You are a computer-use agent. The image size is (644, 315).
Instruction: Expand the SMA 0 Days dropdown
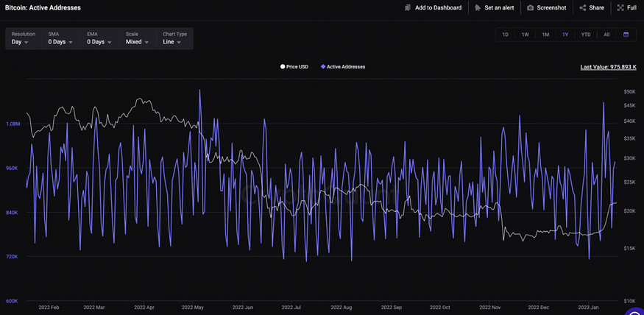coord(60,38)
